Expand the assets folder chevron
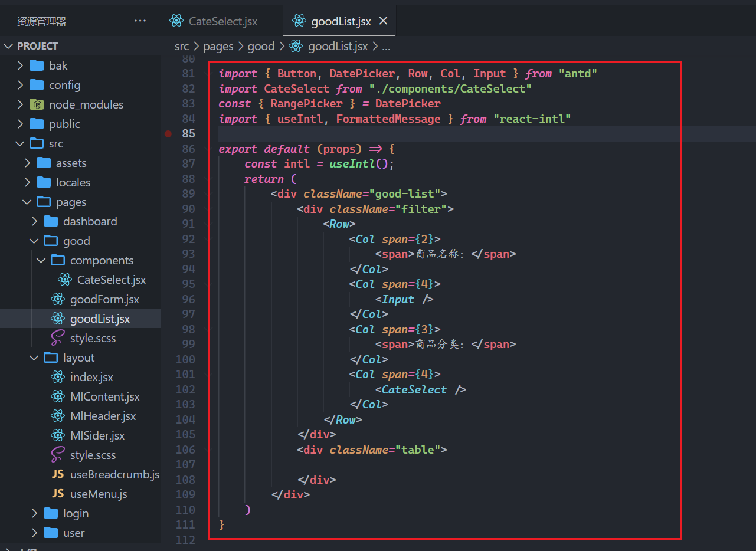Screen dimensions: 756x551 pos(27,163)
